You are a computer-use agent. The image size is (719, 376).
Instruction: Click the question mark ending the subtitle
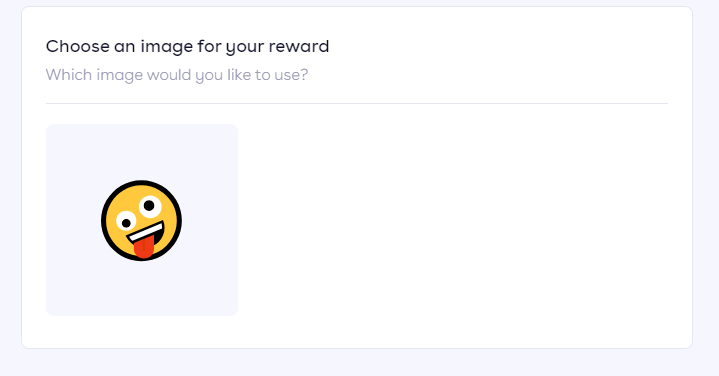[x=304, y=74]
